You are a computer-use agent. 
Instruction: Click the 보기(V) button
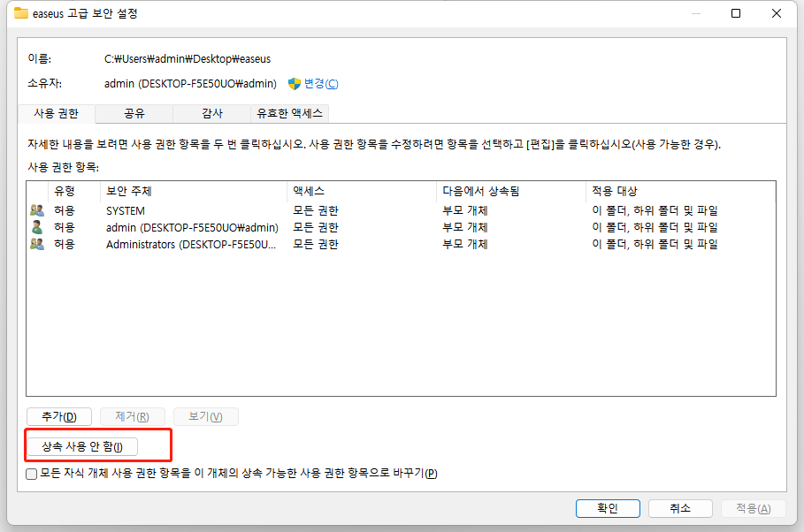tap(205, 416)
